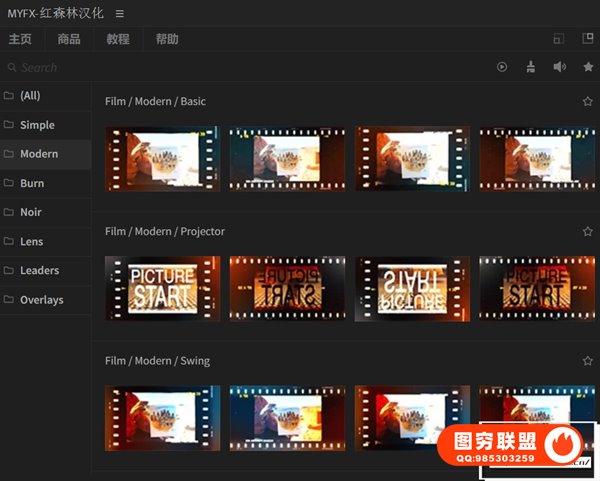Image resolution: width=600 pixels, height=481 pixels.
Task: Open the 主页 tab
Action: [20, 39]
